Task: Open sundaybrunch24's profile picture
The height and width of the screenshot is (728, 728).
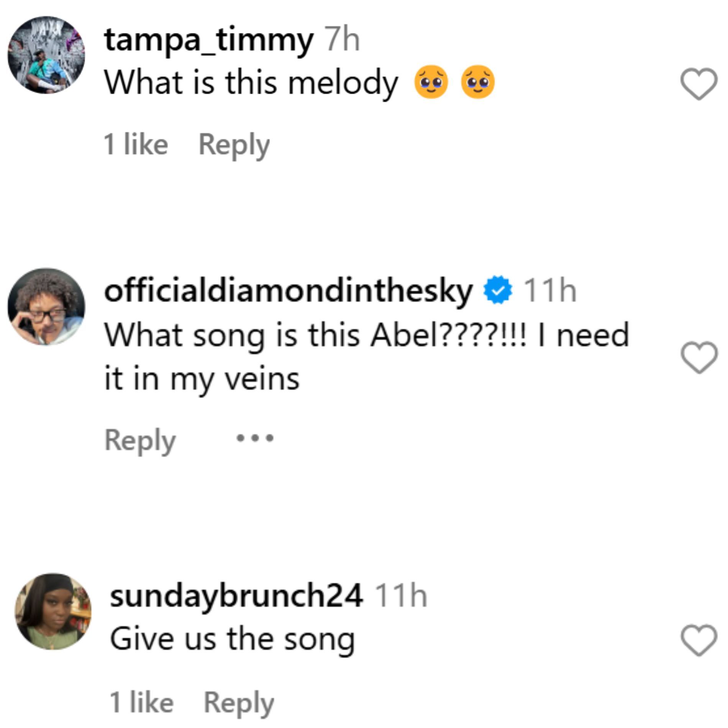Action: (x=53, y=611)
